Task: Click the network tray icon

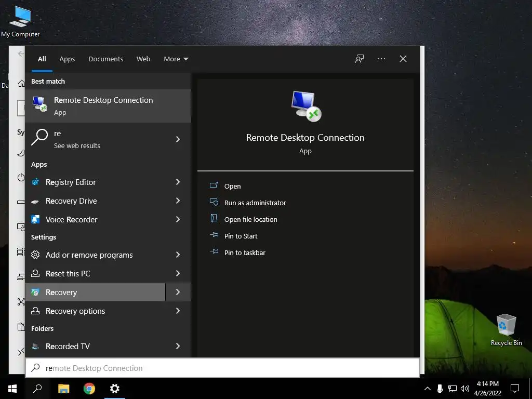Action: click(453, 389)
